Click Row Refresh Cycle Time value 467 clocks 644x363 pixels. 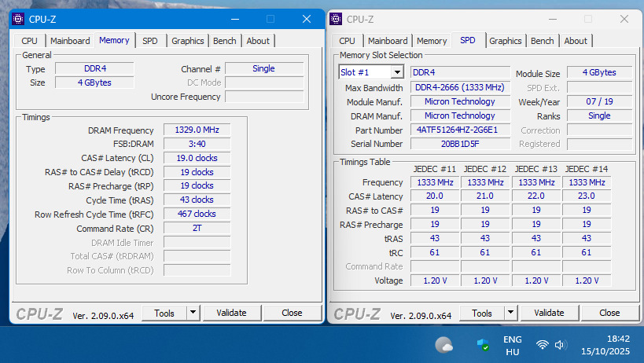[x=197, y=214]
